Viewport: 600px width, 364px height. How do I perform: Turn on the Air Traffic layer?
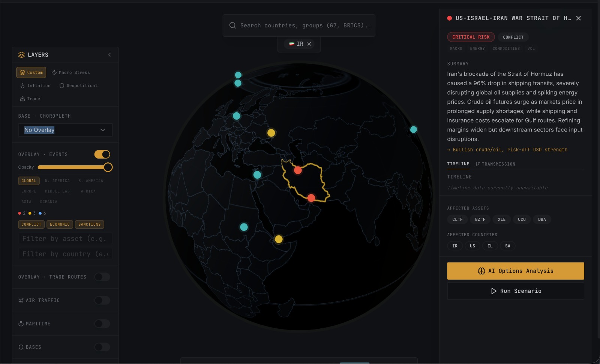[x=102, y=300]
